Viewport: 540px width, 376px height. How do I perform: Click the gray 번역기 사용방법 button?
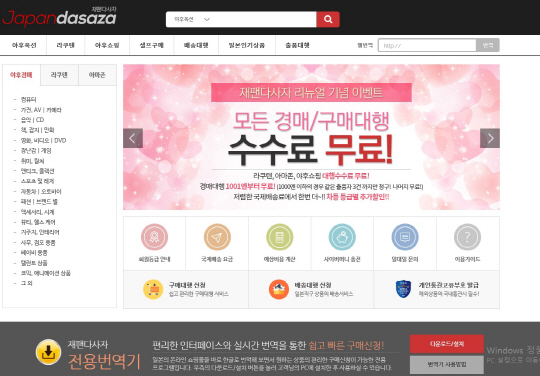(447, 364)
